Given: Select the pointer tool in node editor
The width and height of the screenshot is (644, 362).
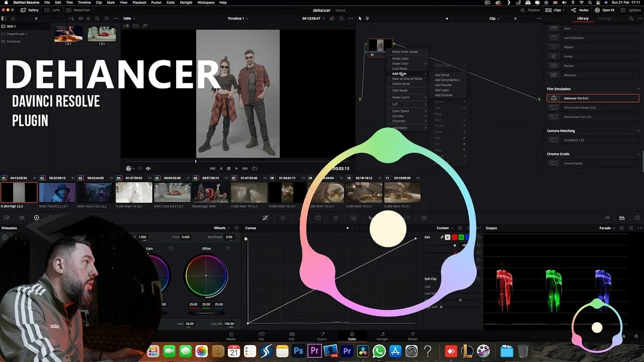Looking at the screenshot, I should point(360,19).
